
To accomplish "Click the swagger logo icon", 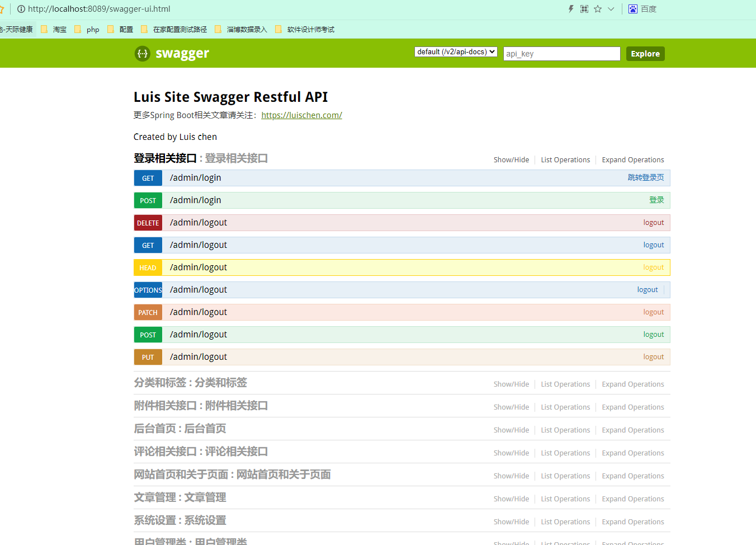I will pos(143,54).
